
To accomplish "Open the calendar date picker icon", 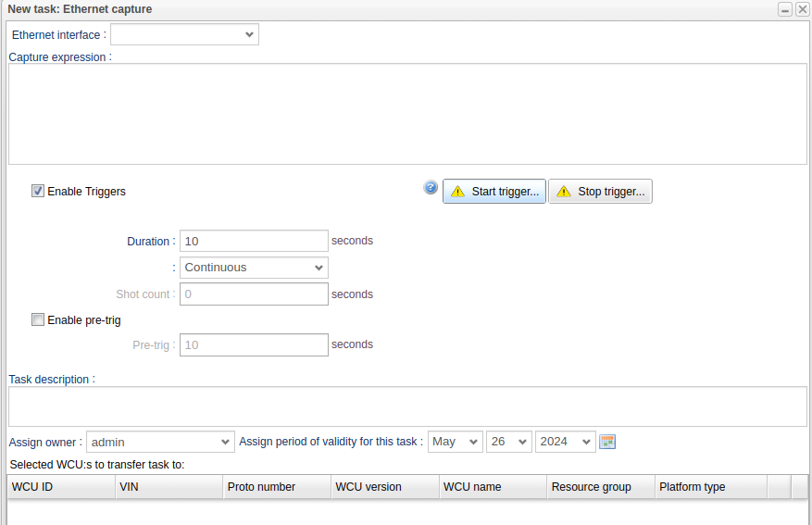I will click(607, 442).
